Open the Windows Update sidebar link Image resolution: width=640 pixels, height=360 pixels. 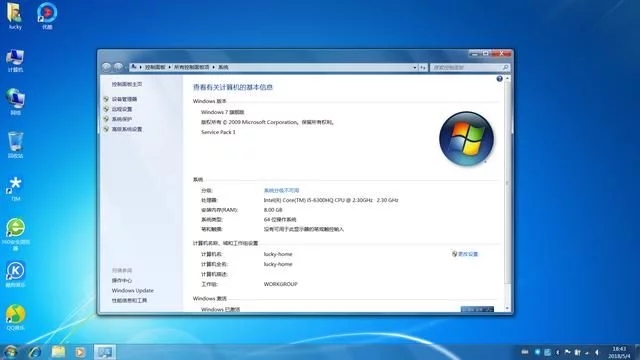(x=133, y=290)
